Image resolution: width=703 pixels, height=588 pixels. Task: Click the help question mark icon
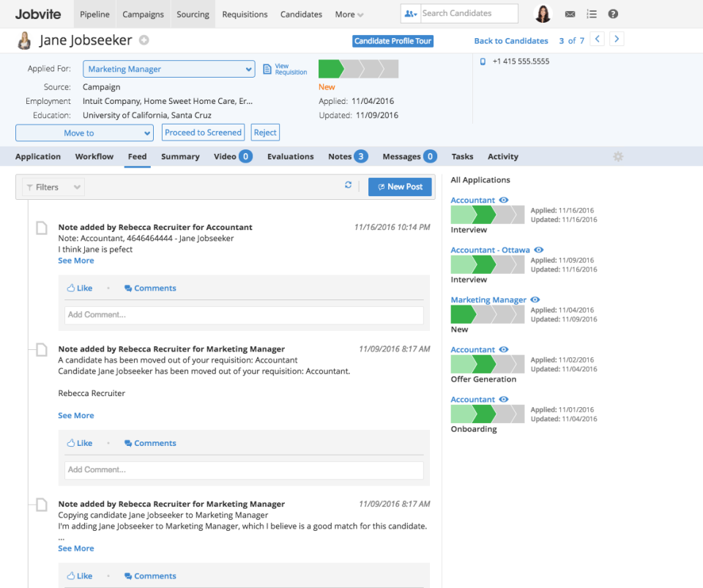coord(613,13)
